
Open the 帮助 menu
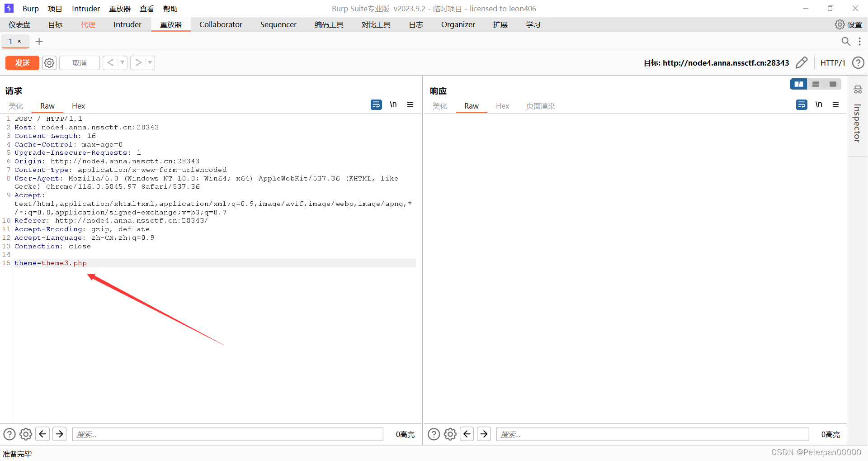tap(170, 9)
